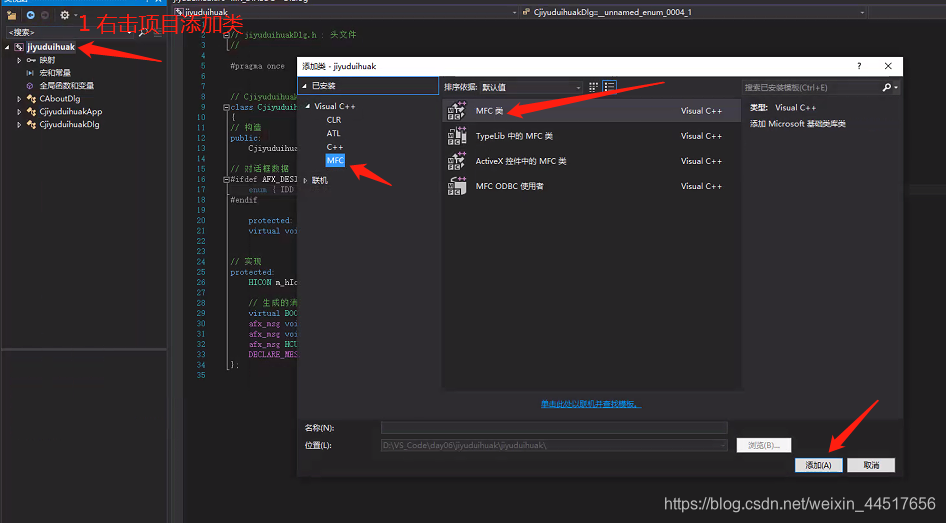
Task: Click the class icon next to CjiyuduihuakApp
Action: click(31, 112)
